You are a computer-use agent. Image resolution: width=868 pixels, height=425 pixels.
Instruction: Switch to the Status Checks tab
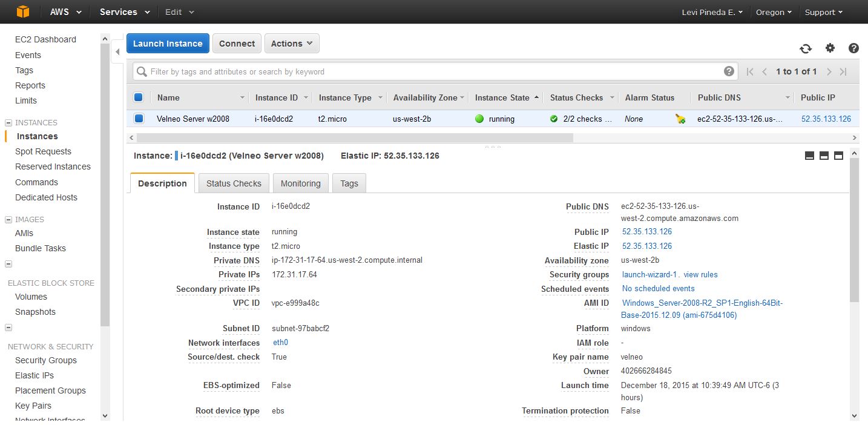[234, 183]
